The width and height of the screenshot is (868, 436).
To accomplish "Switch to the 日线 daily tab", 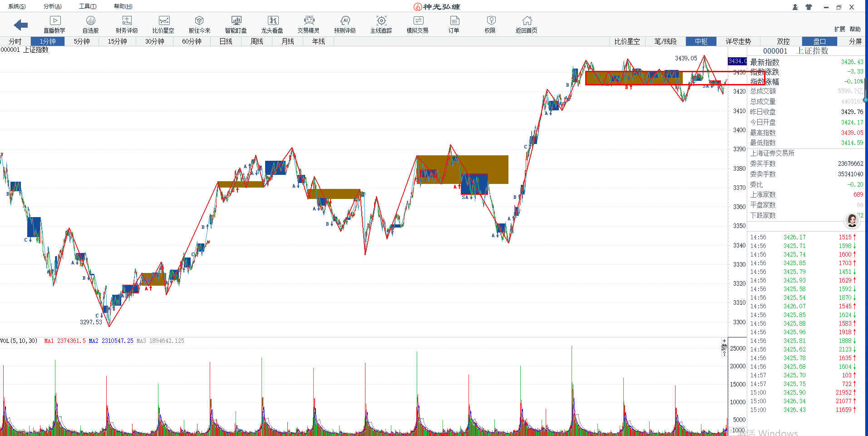I will click(x=226, y=41).
